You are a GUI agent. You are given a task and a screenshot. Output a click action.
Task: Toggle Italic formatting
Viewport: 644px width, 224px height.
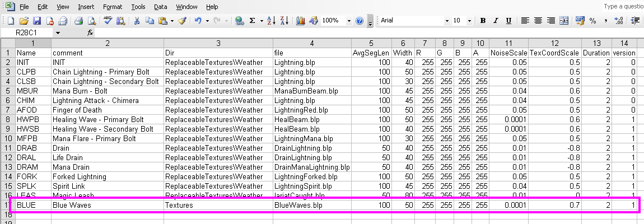496,21
